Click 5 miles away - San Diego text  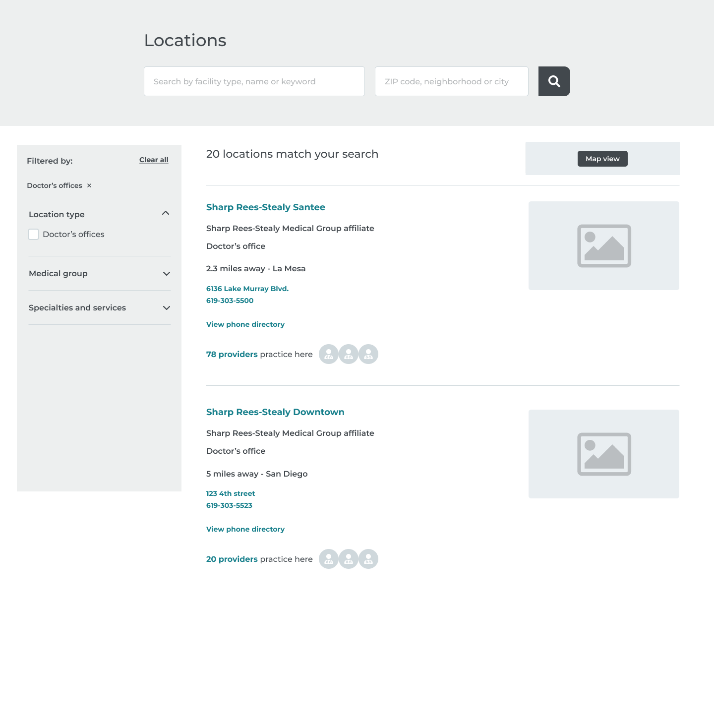[x=257, y=474]
